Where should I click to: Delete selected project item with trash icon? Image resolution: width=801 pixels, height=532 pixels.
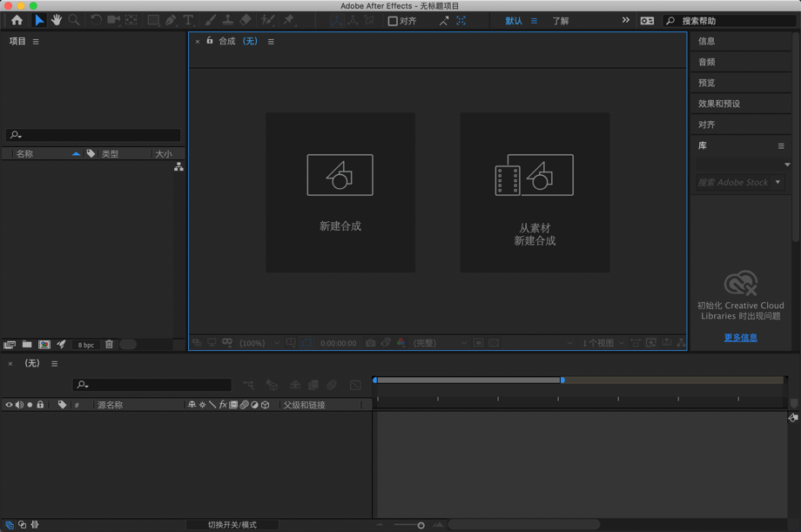[109, 345]
